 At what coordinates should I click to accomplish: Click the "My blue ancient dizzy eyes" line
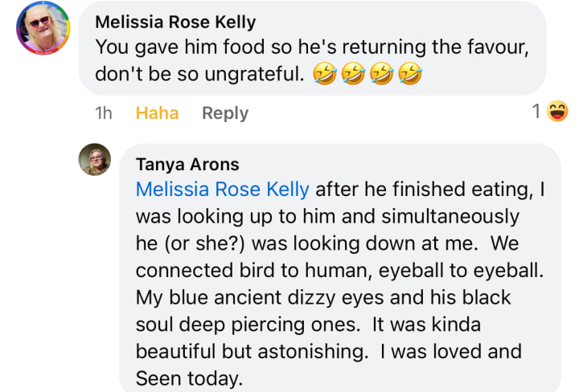pyautogui.click(x=323, y=298)
